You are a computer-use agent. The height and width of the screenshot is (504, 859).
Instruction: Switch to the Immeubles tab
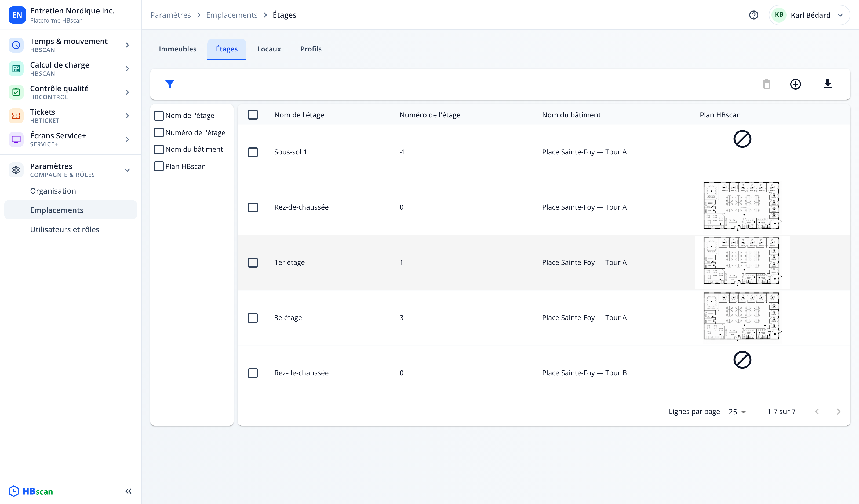[177, 49]
